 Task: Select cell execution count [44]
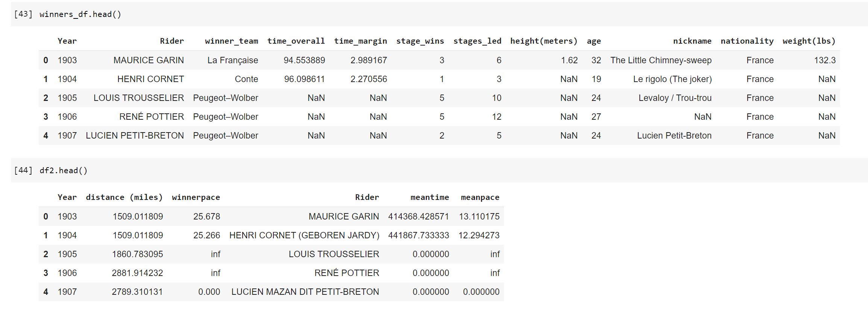pos(23,171)
